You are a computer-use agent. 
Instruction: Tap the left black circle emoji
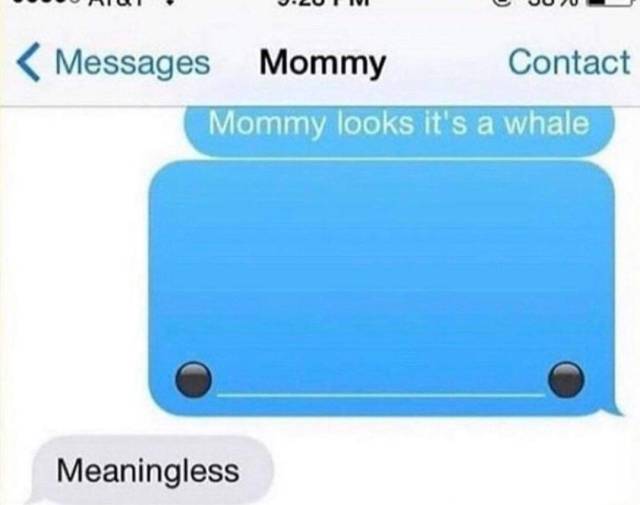(x=193, y=380)
